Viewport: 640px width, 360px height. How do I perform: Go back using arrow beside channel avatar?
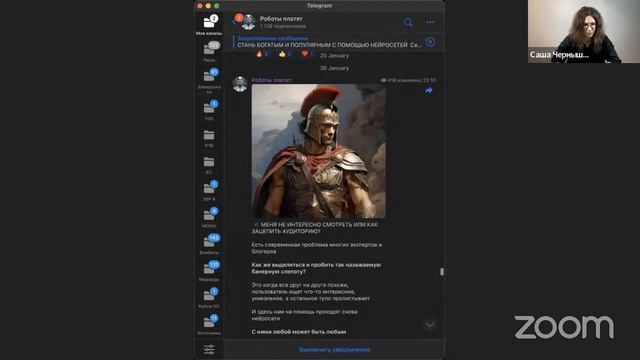pyautogui.click(x=234, y=22)
